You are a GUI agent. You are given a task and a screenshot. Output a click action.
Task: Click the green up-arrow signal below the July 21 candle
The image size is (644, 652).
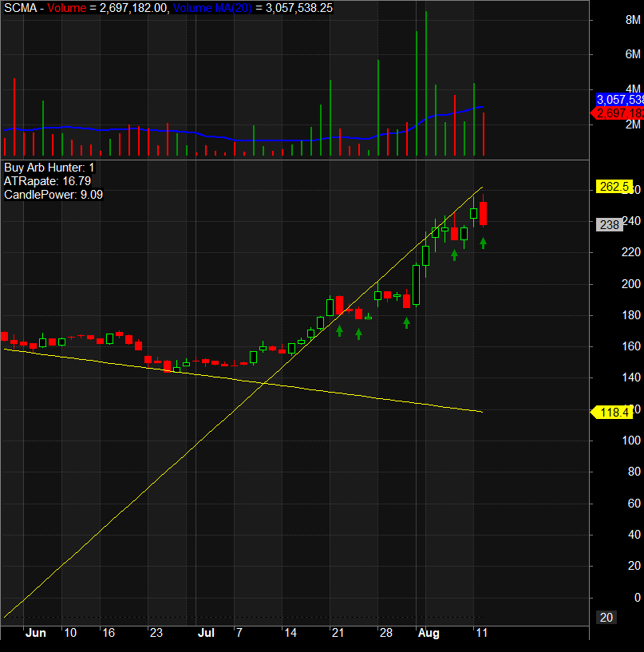pos(340,331)
